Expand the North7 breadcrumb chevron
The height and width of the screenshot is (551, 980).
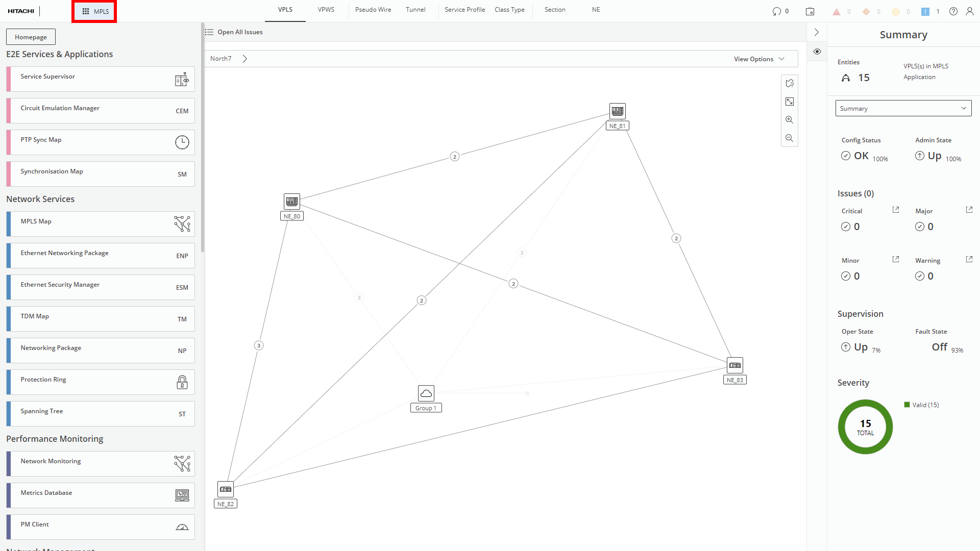tap(245, 59)
